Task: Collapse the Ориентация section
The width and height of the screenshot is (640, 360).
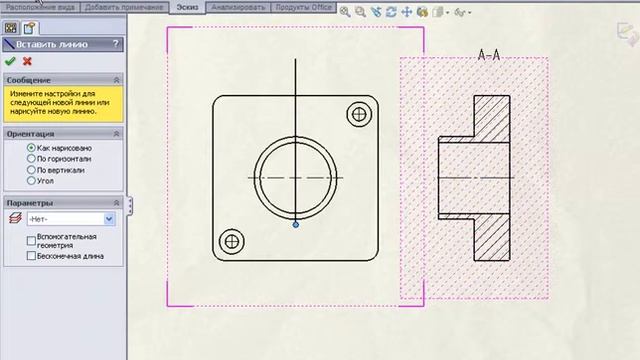Action: pyautogui.click(x=116, y=134)
